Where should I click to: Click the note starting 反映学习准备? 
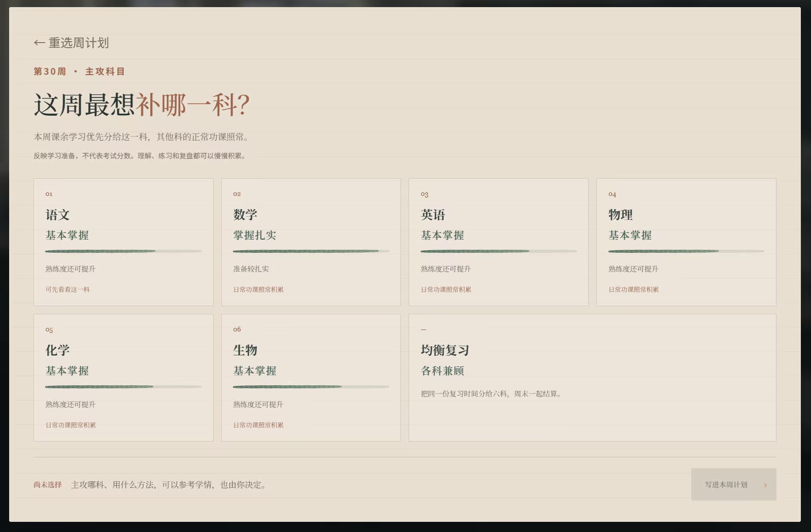pos(140,156)
